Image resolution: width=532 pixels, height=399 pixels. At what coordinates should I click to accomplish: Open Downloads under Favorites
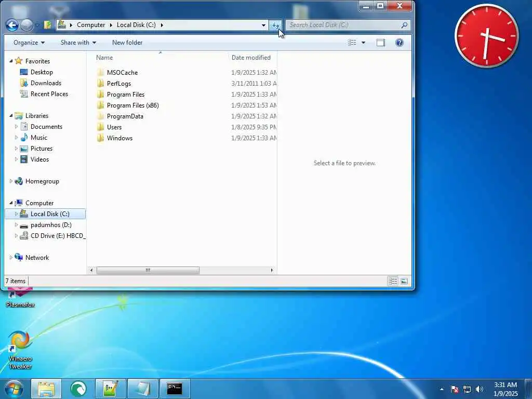coord(46,83)
